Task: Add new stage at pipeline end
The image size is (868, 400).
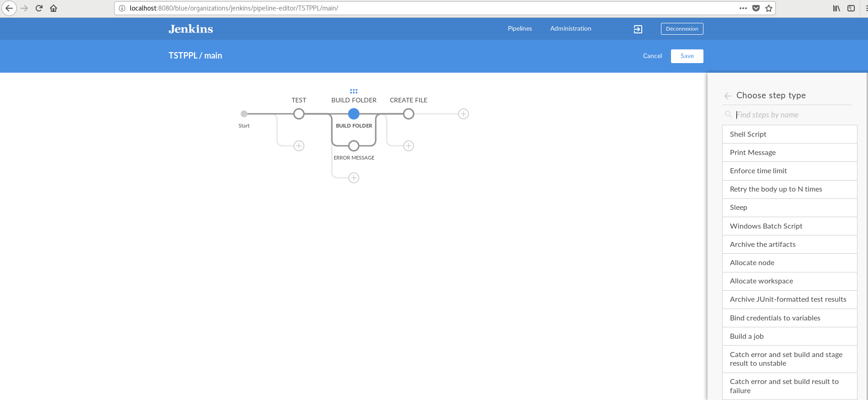Action: point(463,114)
